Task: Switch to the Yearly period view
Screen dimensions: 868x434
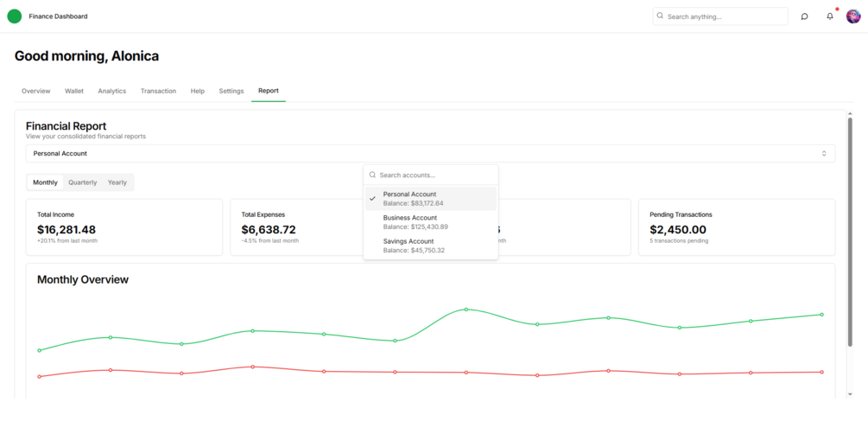Action: click(x=117, y=182)
